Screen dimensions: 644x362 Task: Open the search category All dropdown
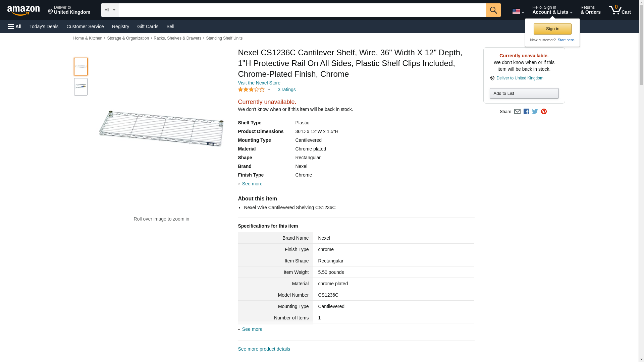[x=109, y=10]
